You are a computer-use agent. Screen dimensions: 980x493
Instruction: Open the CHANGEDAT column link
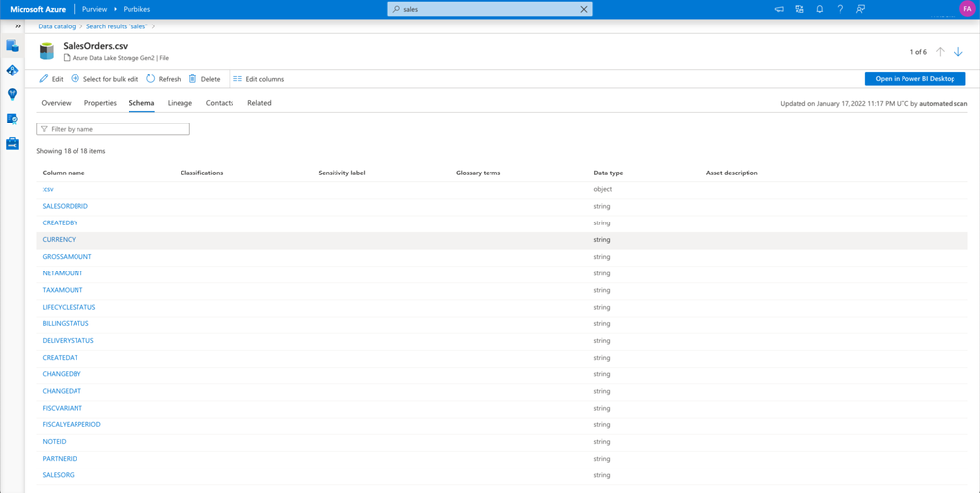point(62,391)
